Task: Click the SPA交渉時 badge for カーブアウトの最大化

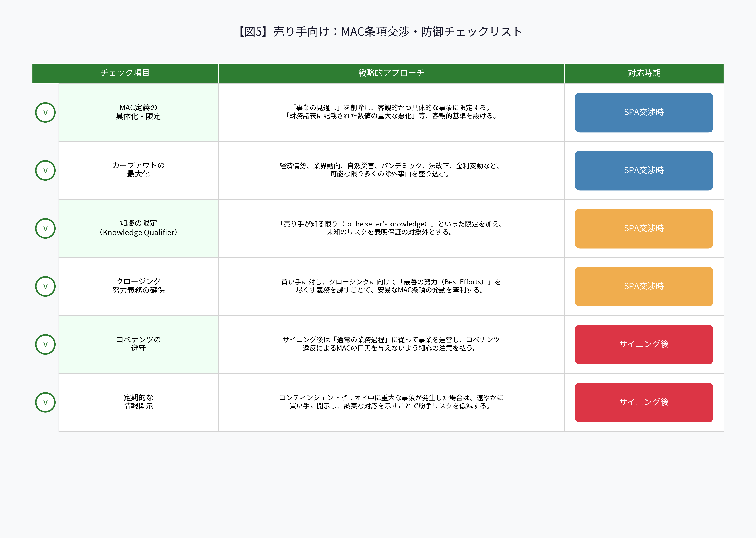Action: click(644, 171)
